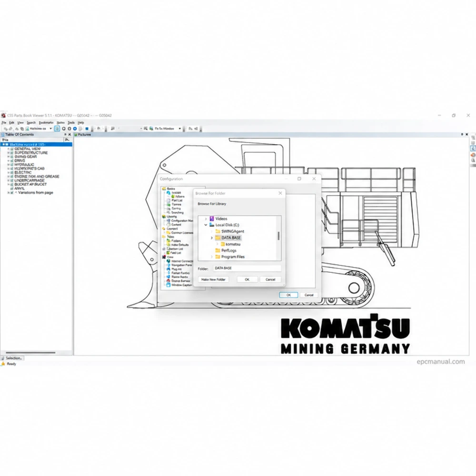Expand the SWING GEAR tree node

click(9, 157)
